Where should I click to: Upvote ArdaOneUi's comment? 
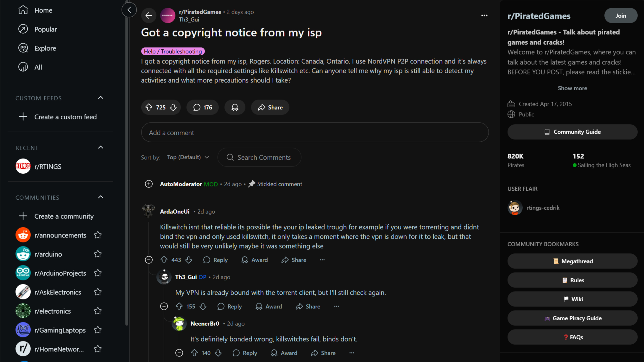pos(164,260)
